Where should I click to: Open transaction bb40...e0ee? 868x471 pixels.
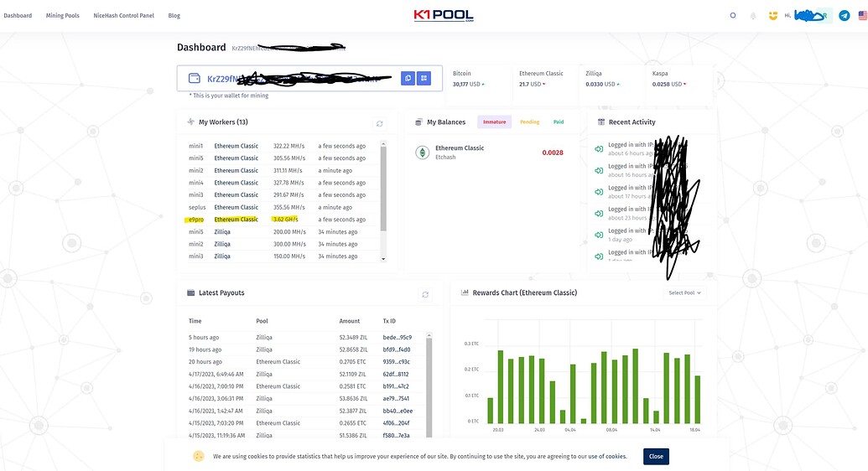[x=398, y=411]
